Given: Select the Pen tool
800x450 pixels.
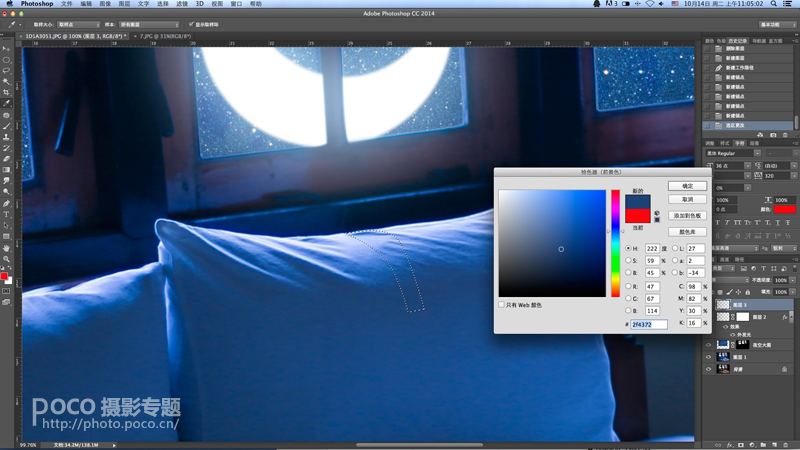Looking at the screenshot, I should (6, 203).
